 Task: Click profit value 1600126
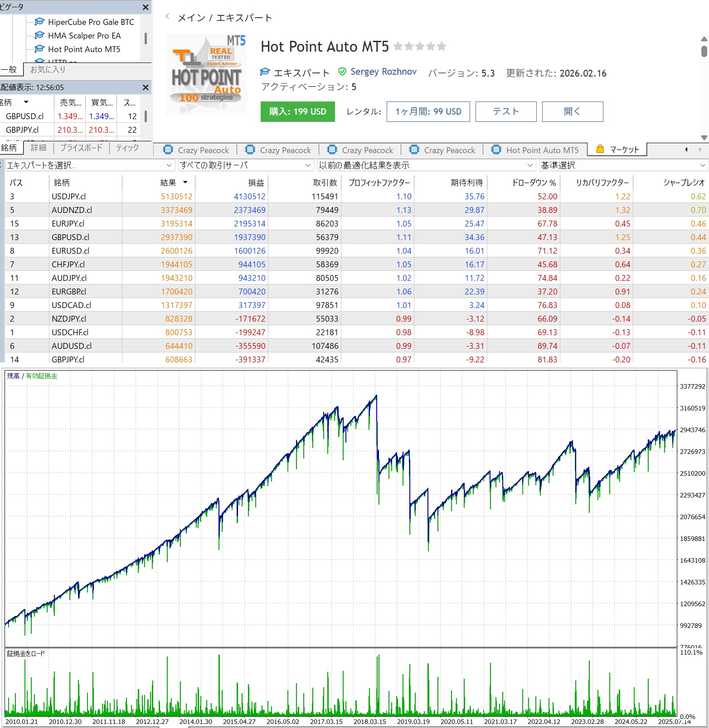pos(250,251)
